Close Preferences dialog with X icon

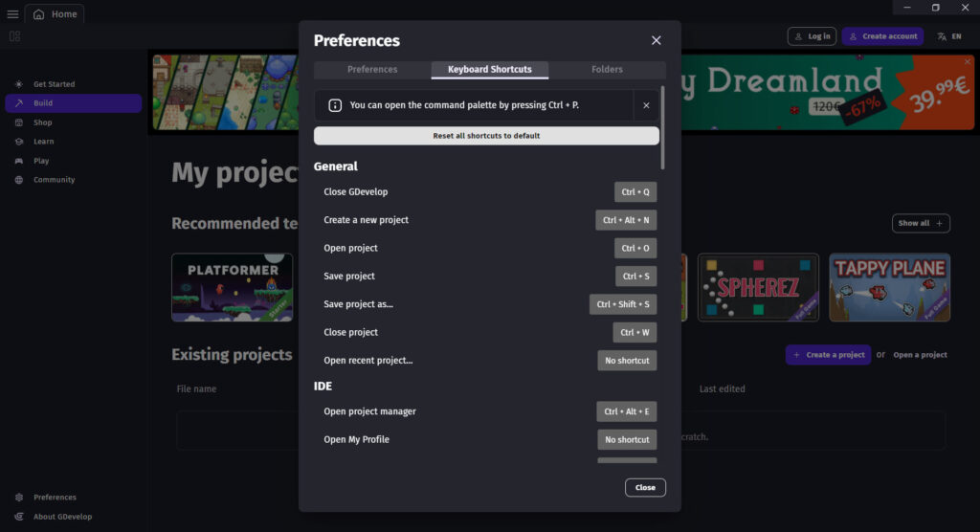656,40
